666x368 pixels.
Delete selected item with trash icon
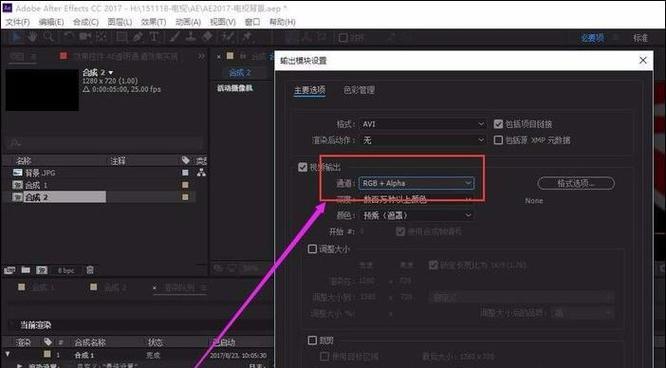(90, 270)
